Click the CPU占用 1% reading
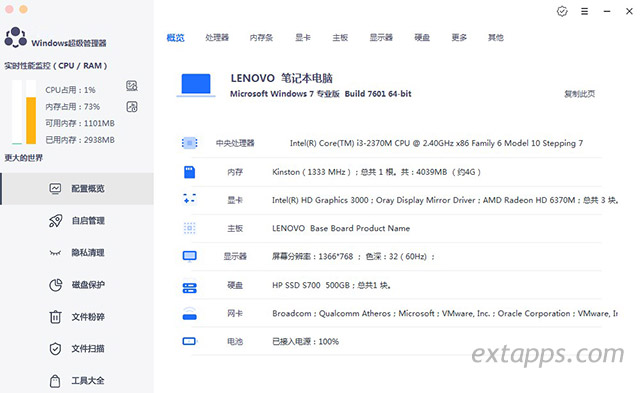Image resolution: width=640 pixels, height=393 pixels. click(70, 90)
